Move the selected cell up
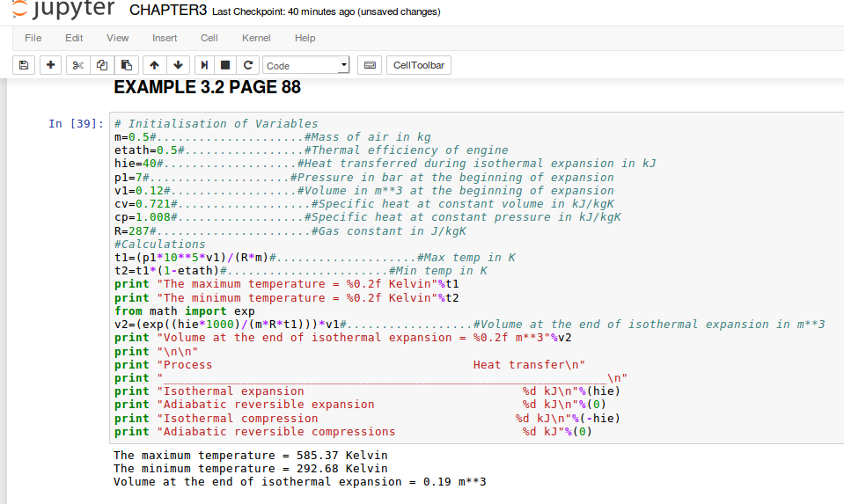Viewport: 844px width, 504px height. click(x=155, y=66)
